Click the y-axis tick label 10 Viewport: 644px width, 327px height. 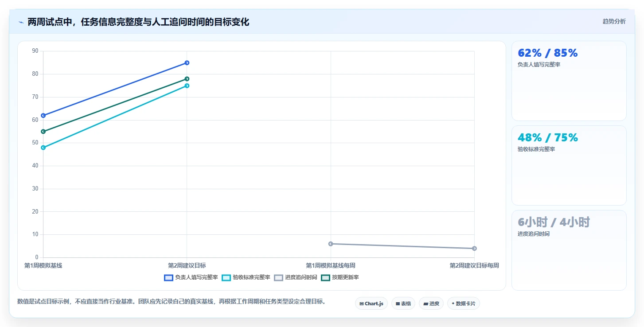pos(35,234)
